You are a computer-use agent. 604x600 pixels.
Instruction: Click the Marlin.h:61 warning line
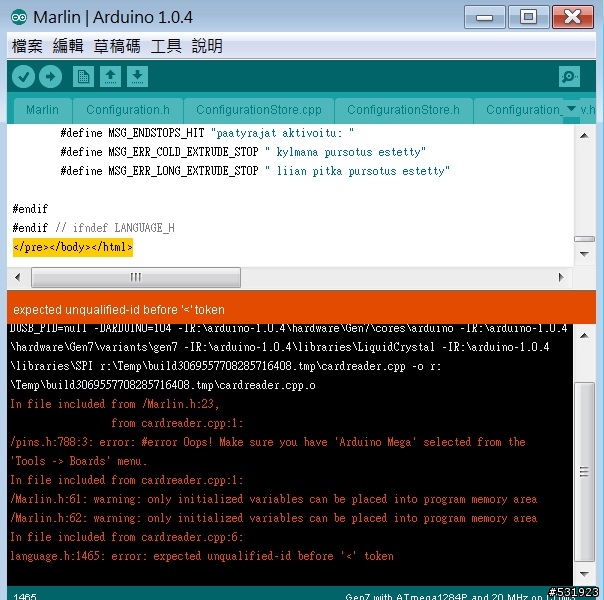tap(273, 499)
